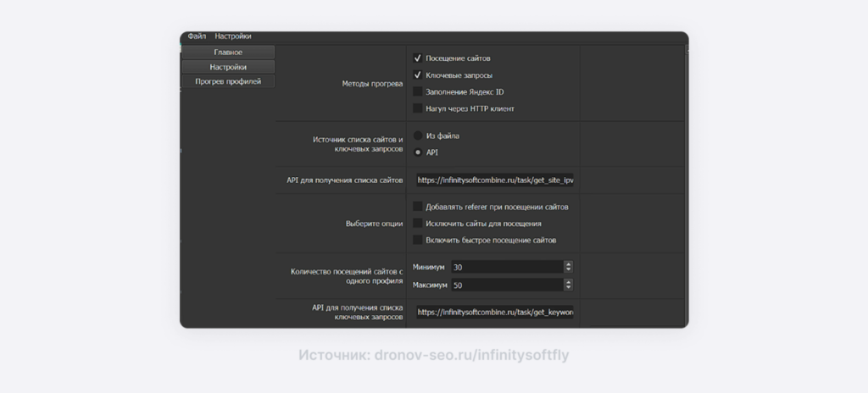Check Исключить сайты для посещения
The height and width of the screenshot is (393, 868).
(418, 224)
